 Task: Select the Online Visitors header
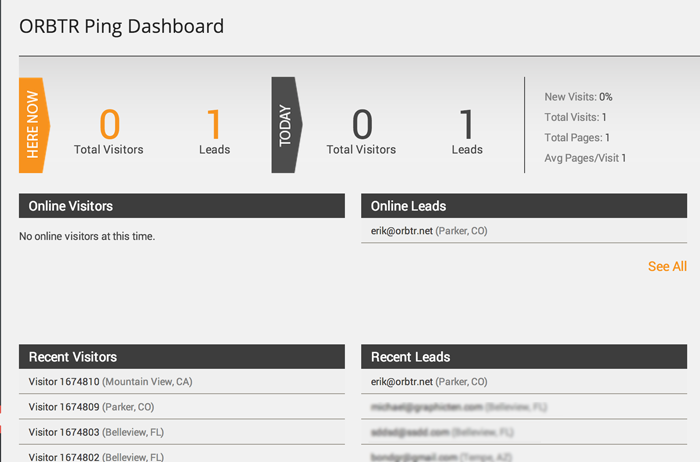[182, 206]
